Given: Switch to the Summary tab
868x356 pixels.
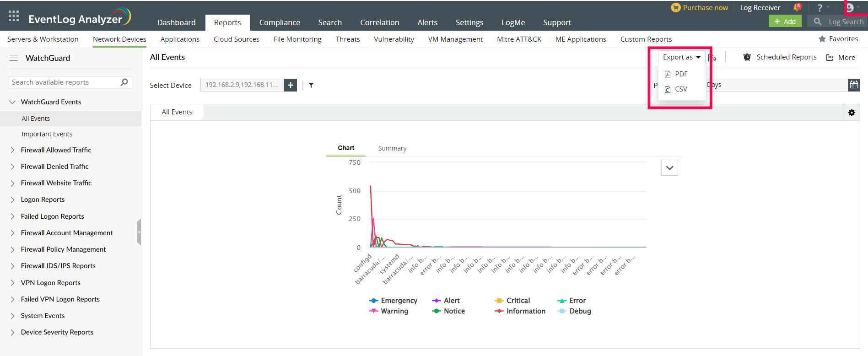Looking at the screenshot, I should click(392, 148).
